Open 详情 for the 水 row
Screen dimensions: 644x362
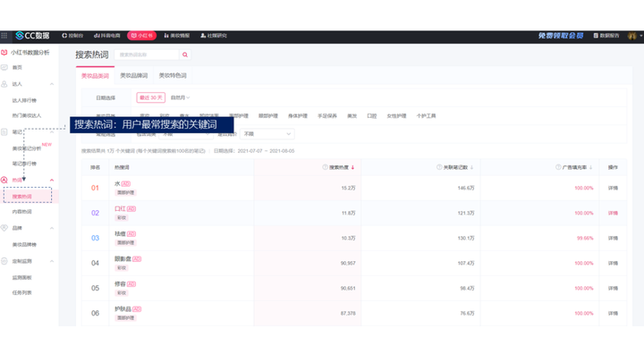[x=613, y=188]
